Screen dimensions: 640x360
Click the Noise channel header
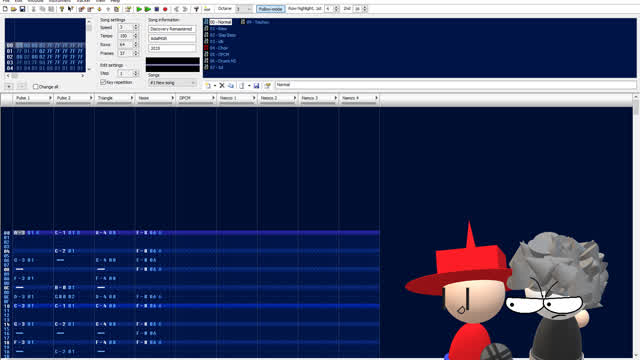[156, 99]
